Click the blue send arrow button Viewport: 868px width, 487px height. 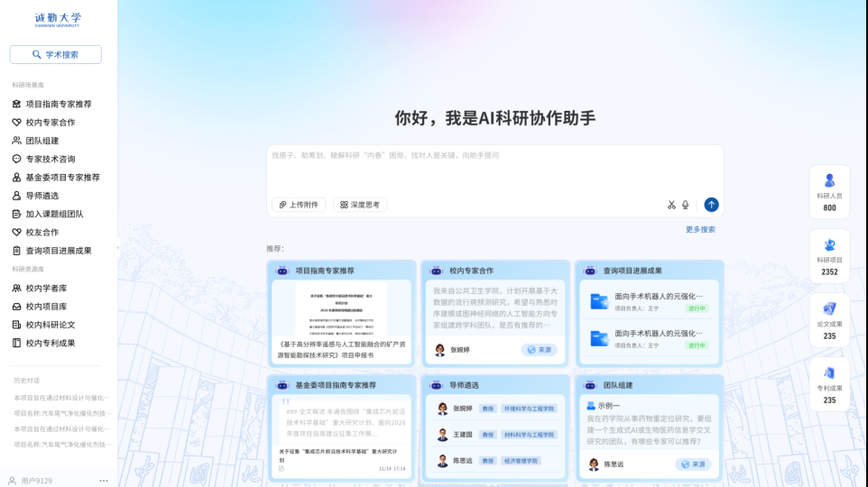(x=711, y=204)
